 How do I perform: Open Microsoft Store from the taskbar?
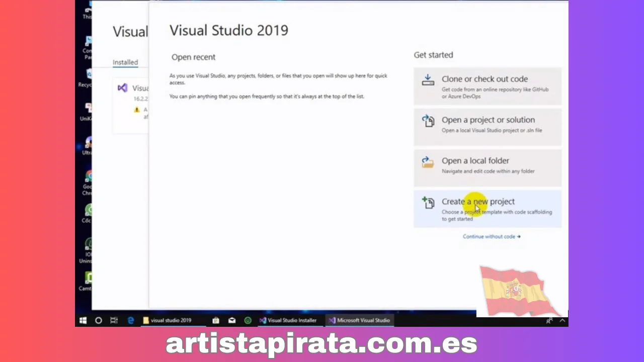216,320
